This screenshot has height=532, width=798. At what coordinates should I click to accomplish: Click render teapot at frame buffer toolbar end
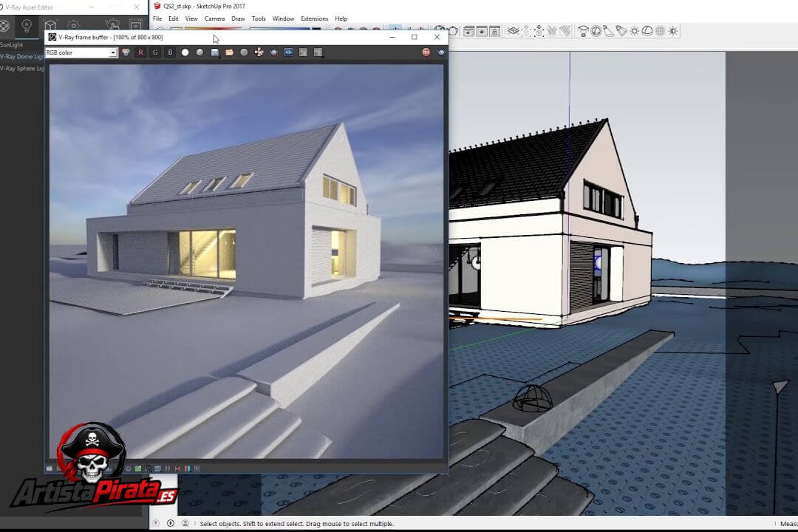coord(441,52)
